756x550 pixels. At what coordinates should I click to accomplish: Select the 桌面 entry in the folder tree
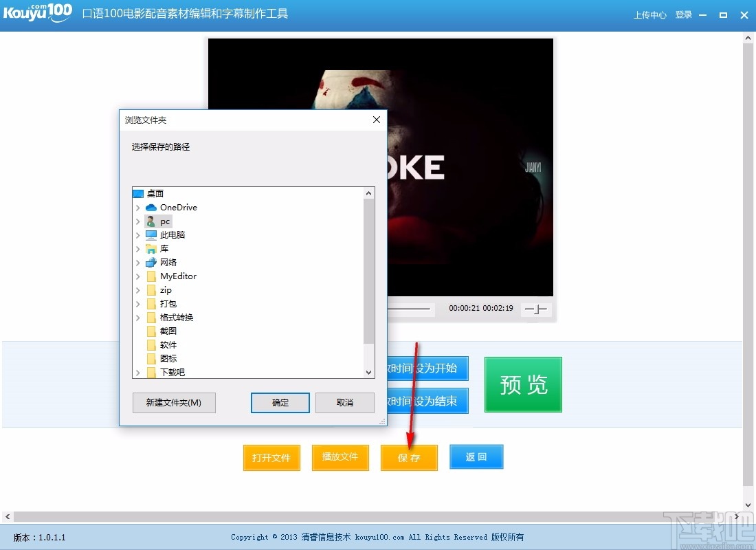tap(155, 193)
